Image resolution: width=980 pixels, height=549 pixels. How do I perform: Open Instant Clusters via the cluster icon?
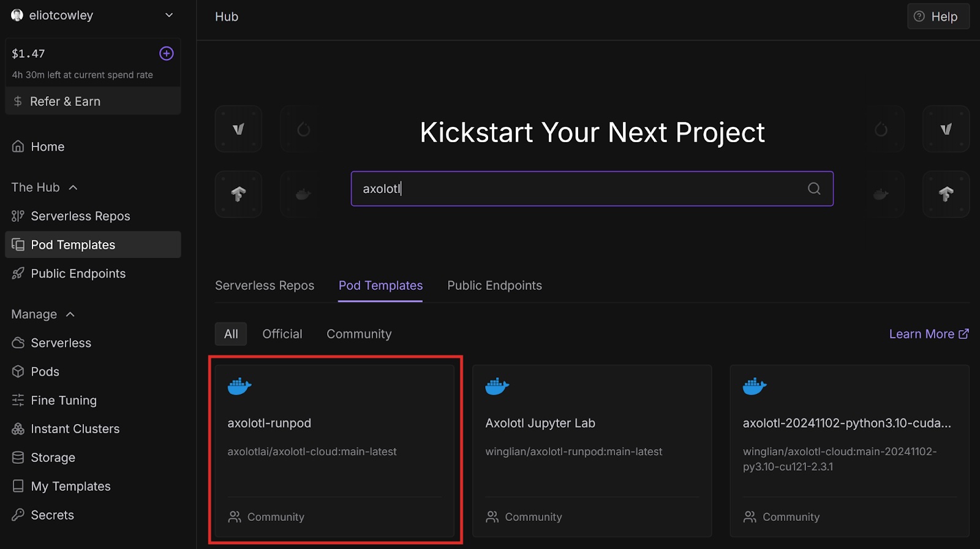point(18,429)
